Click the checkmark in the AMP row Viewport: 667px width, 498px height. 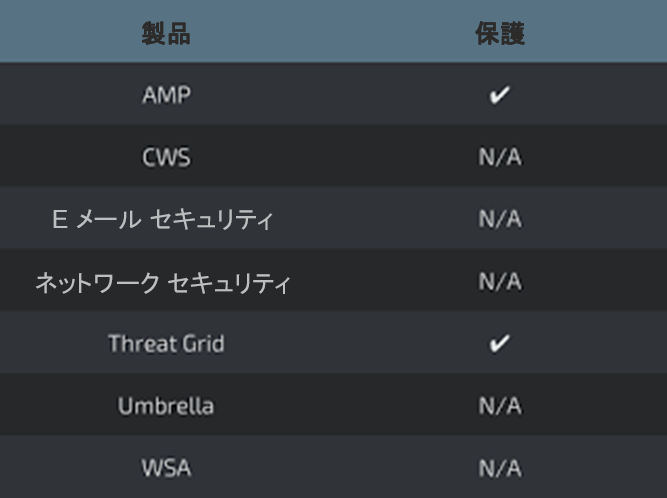point(500,96)
